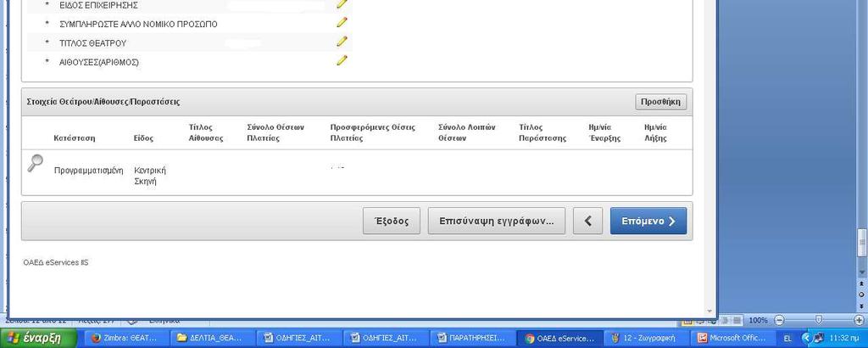Click the ΑΙΘΟΥΣΕΣ(ΑΡΙΘΜΟΣ) label
This screenshot has height=348, width=868.
click(99, 62)
